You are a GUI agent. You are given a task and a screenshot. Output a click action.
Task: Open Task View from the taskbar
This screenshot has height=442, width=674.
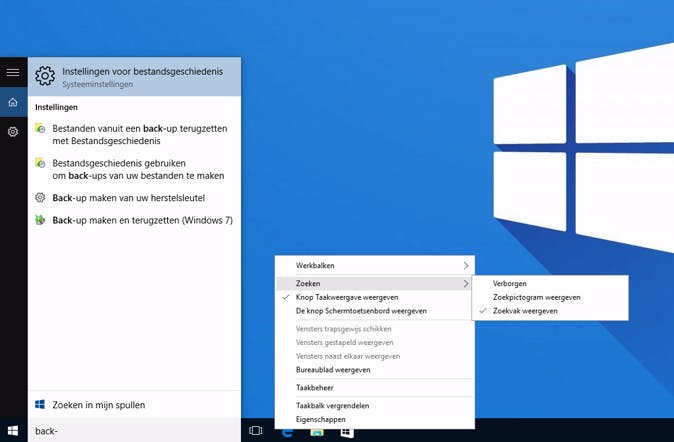click(255, 430)
